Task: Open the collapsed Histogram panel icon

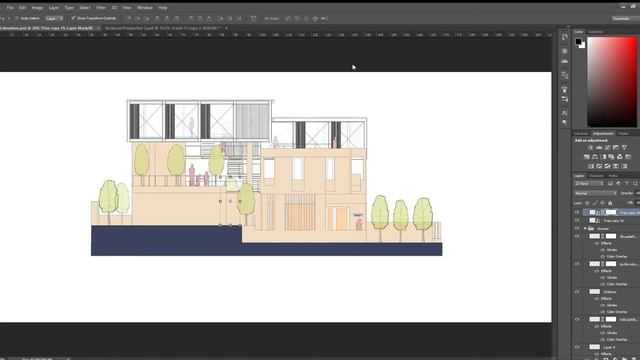Action: pyautogui.click(x=564, y=61)
